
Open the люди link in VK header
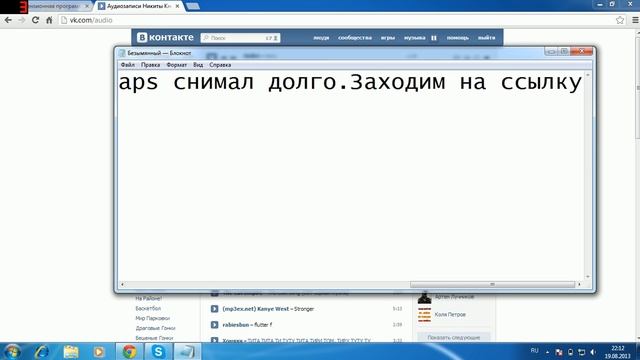[x=321, y=38]
